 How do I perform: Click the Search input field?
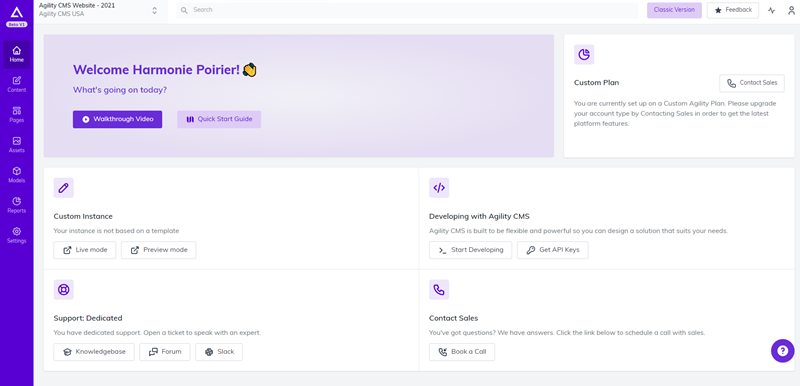pos(407,10)
